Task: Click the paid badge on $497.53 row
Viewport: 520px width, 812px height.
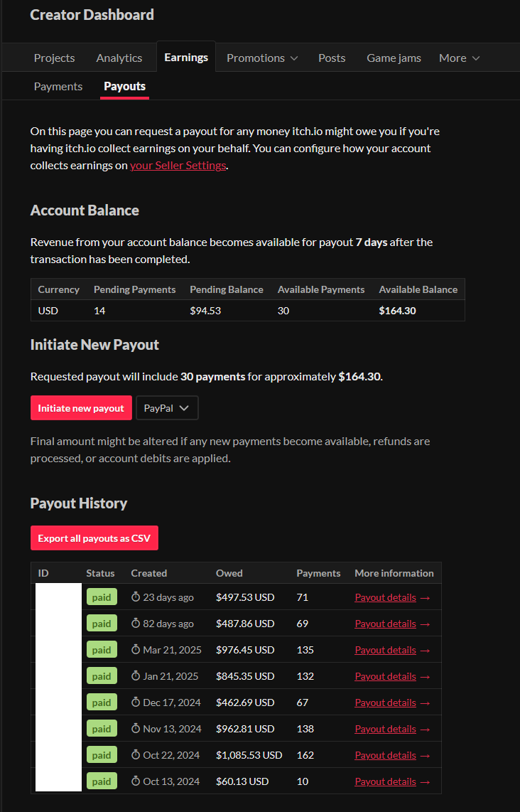Action: 102,597
